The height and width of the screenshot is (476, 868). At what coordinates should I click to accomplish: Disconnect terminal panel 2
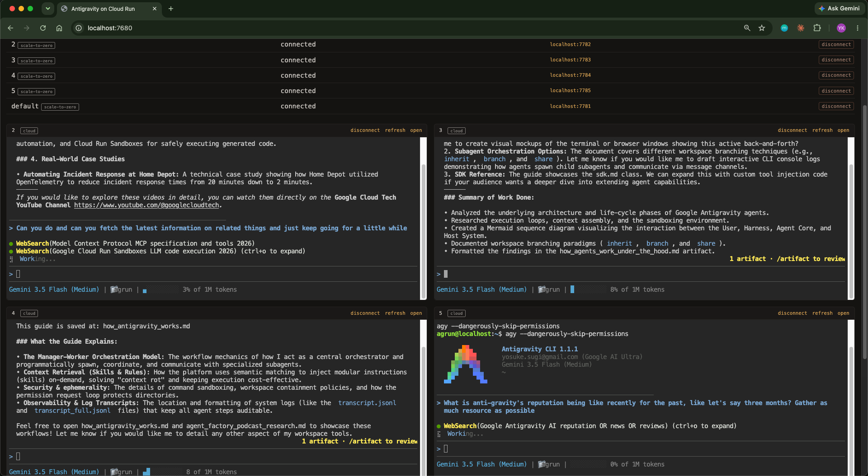[365, 130]
